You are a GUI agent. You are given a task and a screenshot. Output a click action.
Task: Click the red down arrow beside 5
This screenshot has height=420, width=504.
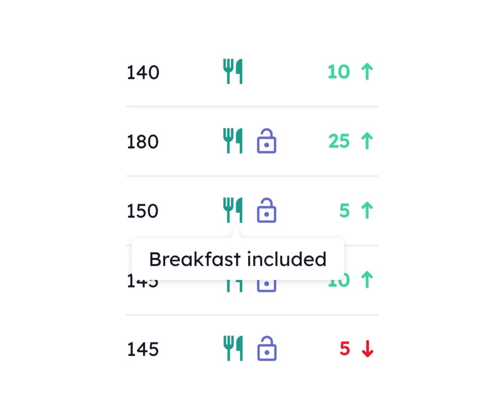coord(367,349)
